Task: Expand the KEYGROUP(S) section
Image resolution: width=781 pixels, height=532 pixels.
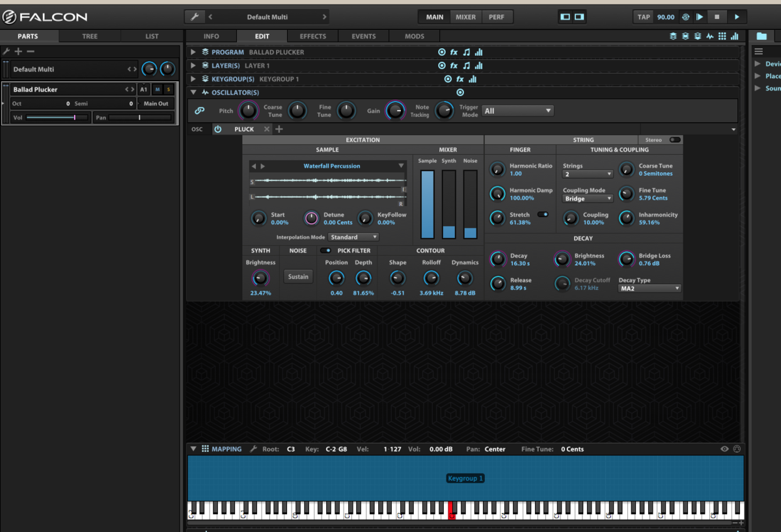Action: coord(193,79)
